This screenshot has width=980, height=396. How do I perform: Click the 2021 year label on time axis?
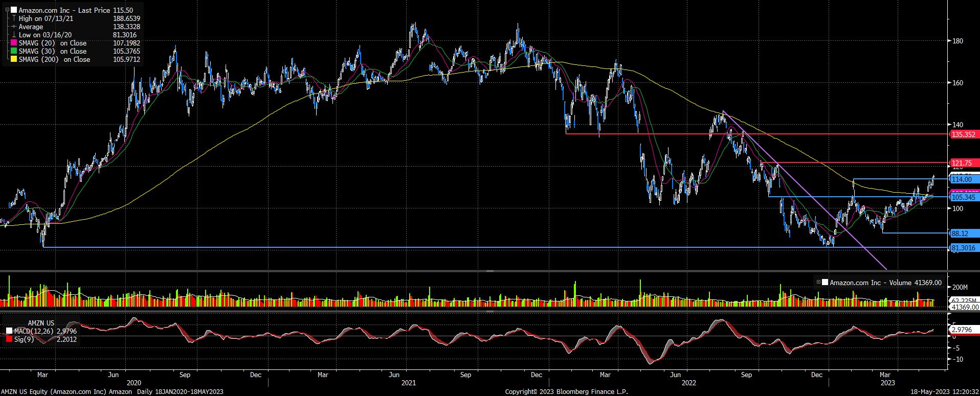point(408,383)
